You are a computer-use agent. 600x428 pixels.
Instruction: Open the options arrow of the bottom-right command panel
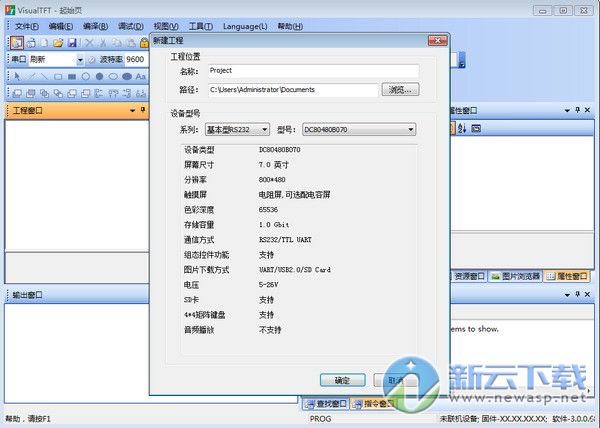click(567, 295)
